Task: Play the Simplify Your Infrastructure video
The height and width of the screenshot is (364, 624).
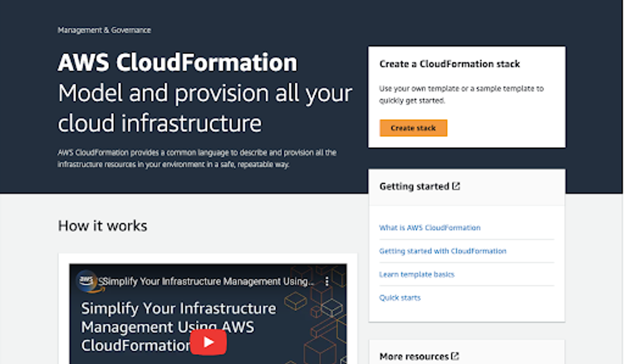Action: tap(208, 342)
